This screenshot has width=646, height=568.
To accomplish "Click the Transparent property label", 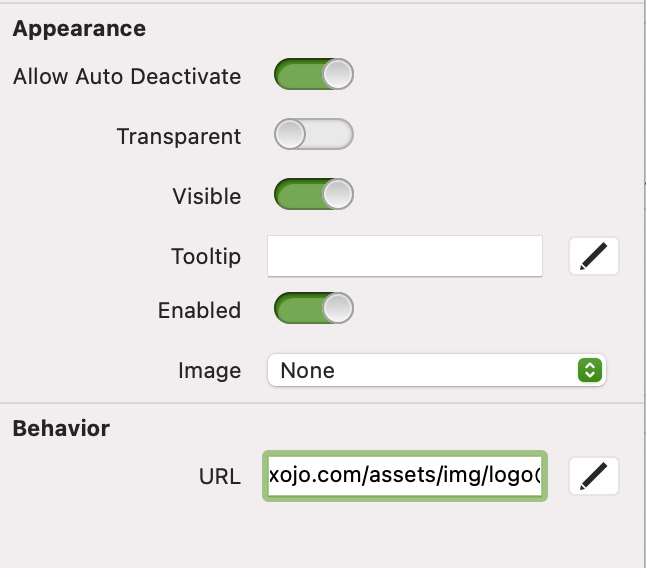I will point(179,136).
